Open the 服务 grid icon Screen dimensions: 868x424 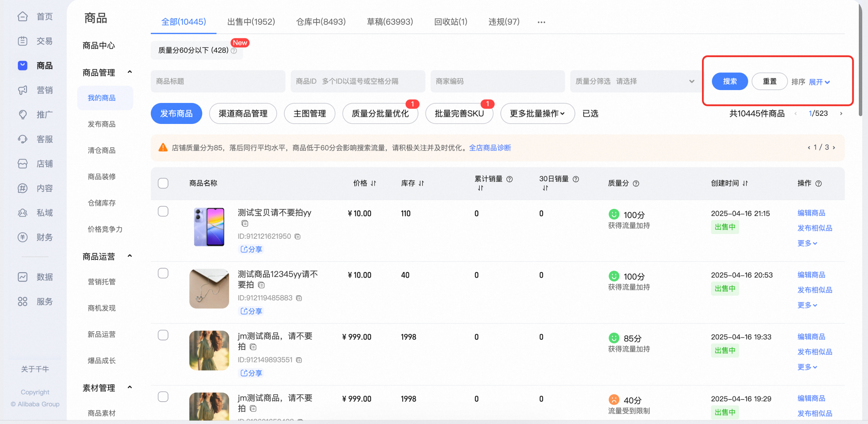click(x=23, y=301)
